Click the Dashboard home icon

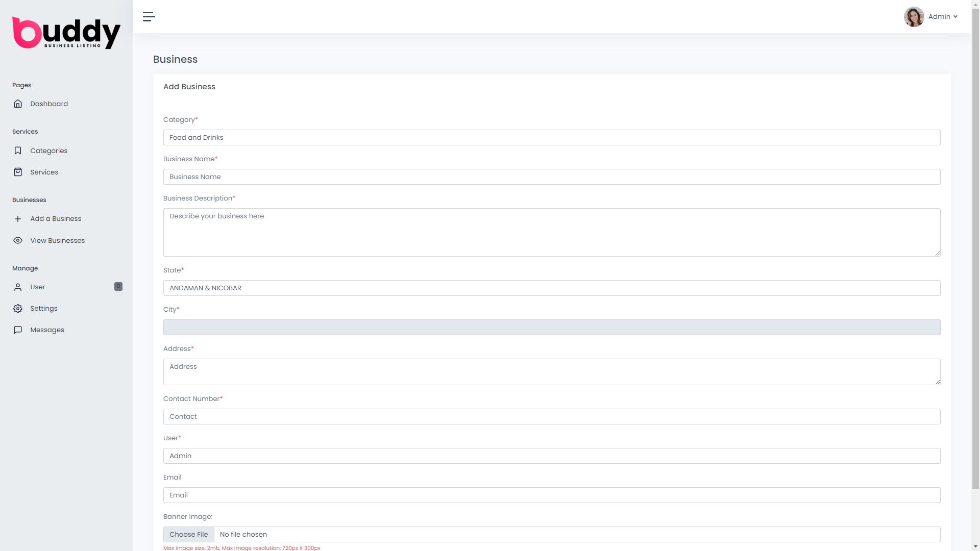coord(18,104)
